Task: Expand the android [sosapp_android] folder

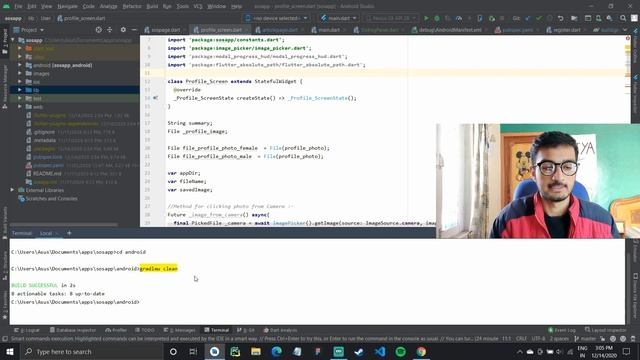Action: pyautogui.click(x=20, y=65)
